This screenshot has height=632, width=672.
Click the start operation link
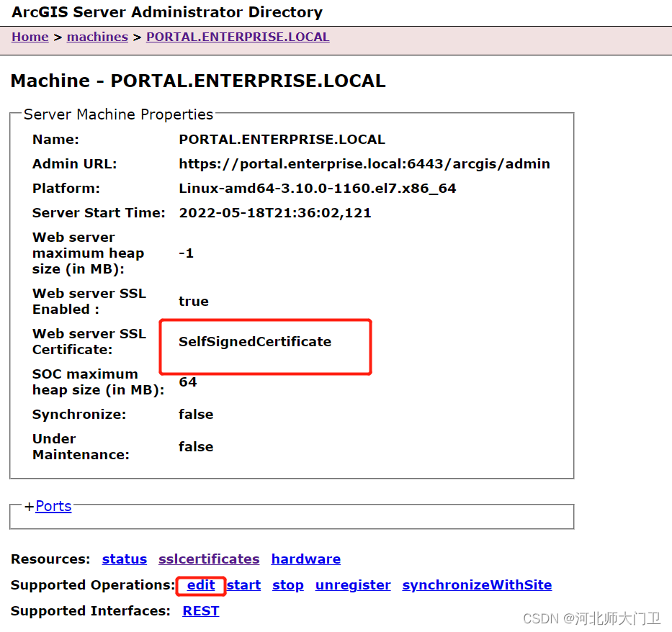244,585
